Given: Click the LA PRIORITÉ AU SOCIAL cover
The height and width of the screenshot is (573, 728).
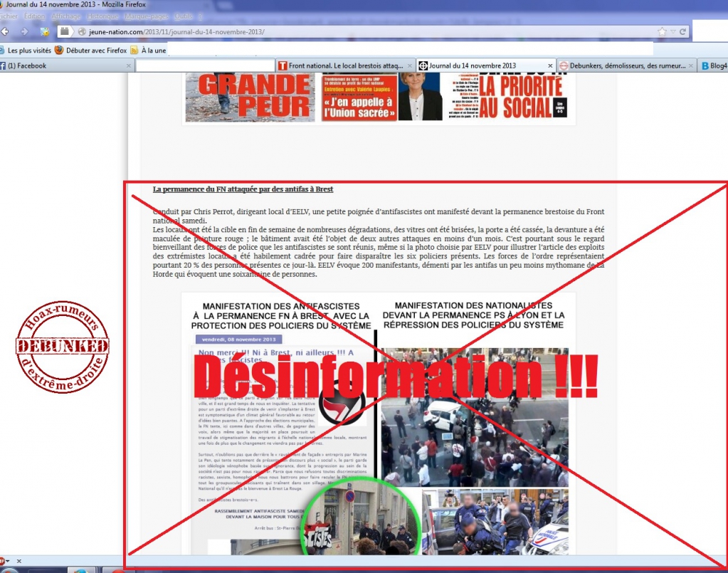Looking at the screenshot, I should click(508, 97).
